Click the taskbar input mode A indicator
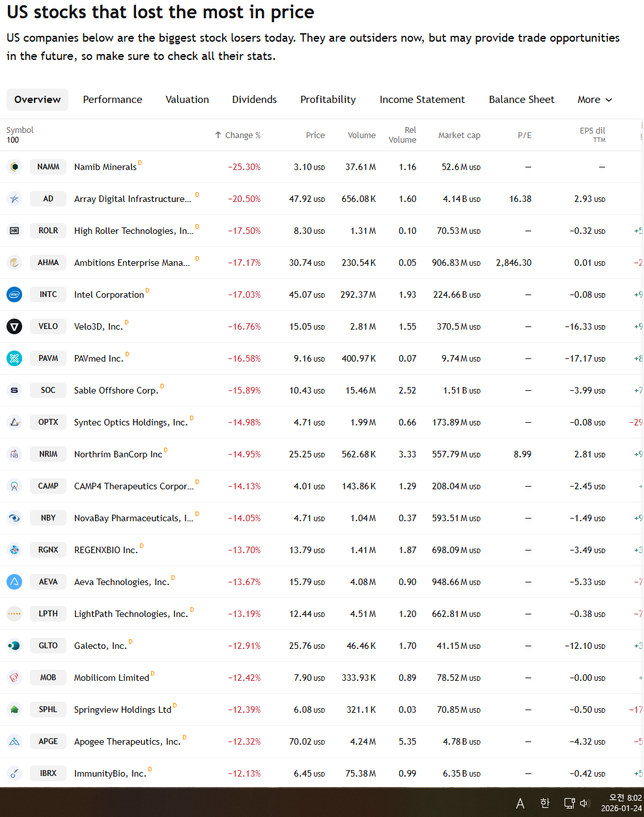The image size is (644, 817). (x=520, y=803)
